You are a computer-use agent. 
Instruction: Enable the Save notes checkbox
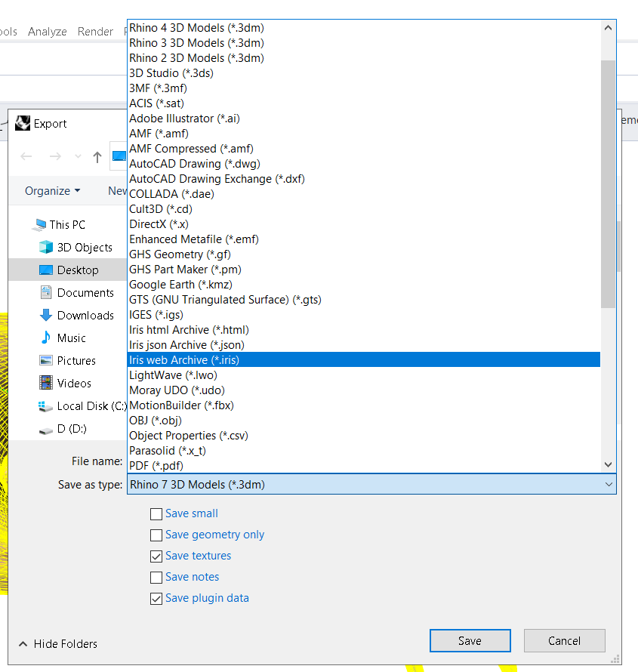156,578
